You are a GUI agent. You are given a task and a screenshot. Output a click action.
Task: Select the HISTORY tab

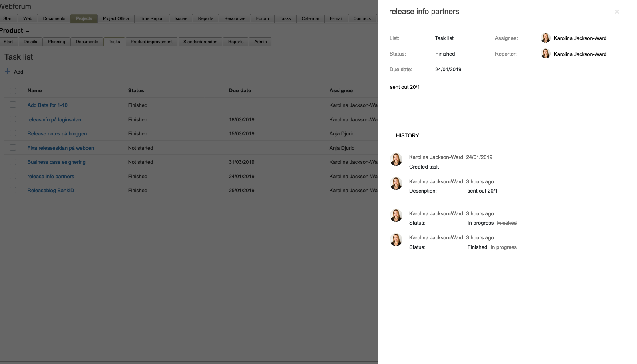408,135
